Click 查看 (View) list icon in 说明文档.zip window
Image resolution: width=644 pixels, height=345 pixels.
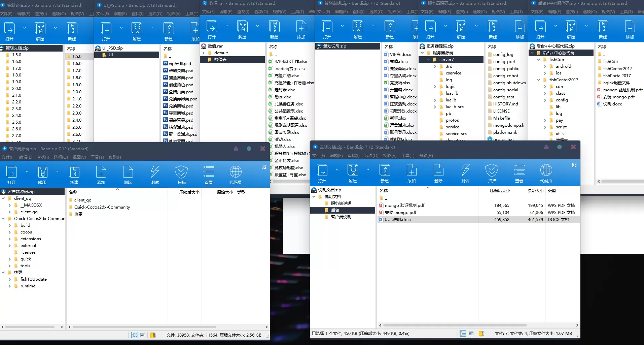pyautogui.click(x=519, y=170)
